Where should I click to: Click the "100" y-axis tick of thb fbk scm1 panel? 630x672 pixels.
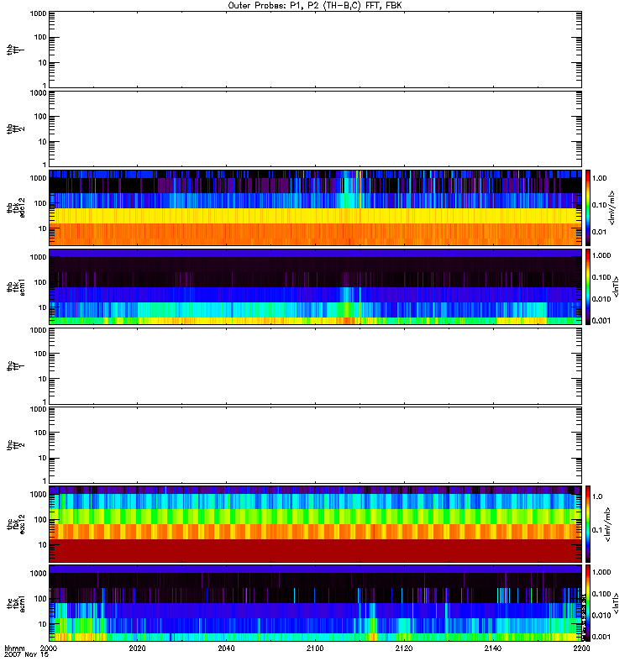[x=40, y=282]
